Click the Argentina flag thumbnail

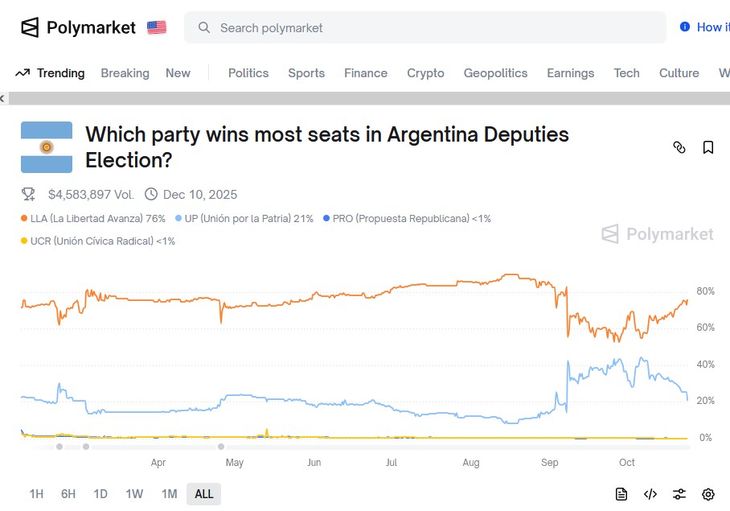pyautogui.click(x=47, y=147)
